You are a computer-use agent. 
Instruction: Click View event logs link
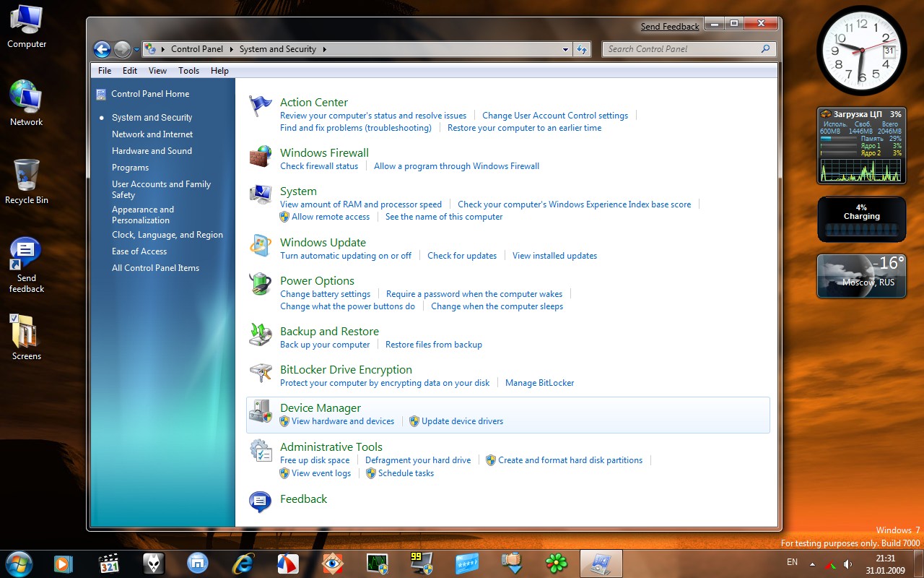point(321,473)
